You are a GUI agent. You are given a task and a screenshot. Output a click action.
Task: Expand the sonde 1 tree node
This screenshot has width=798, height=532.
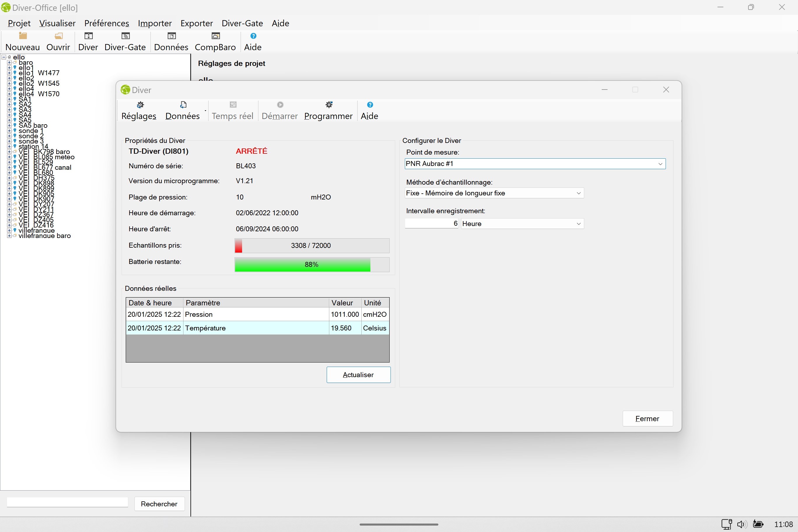click(10, 131)
